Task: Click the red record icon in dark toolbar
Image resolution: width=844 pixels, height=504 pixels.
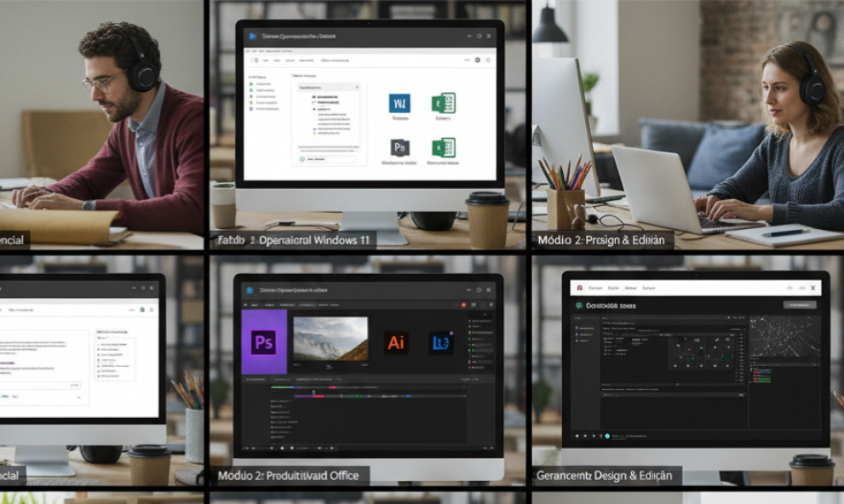Action: click(x=463, y=304)
